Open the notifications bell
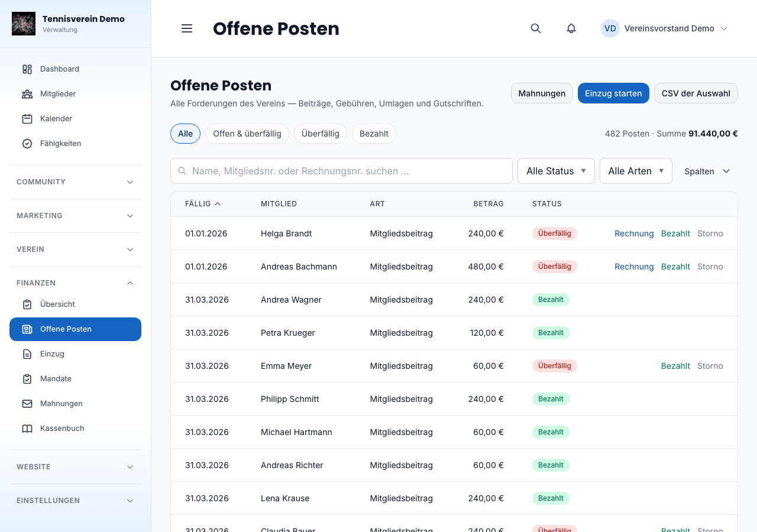The height and width of the screenshot is (532, 757). (571, 28)
